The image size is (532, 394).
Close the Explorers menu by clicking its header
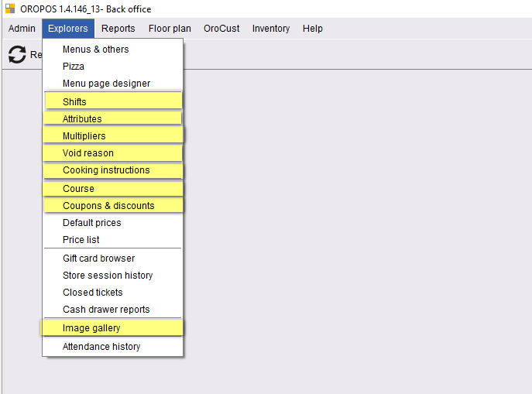[68, 29]
